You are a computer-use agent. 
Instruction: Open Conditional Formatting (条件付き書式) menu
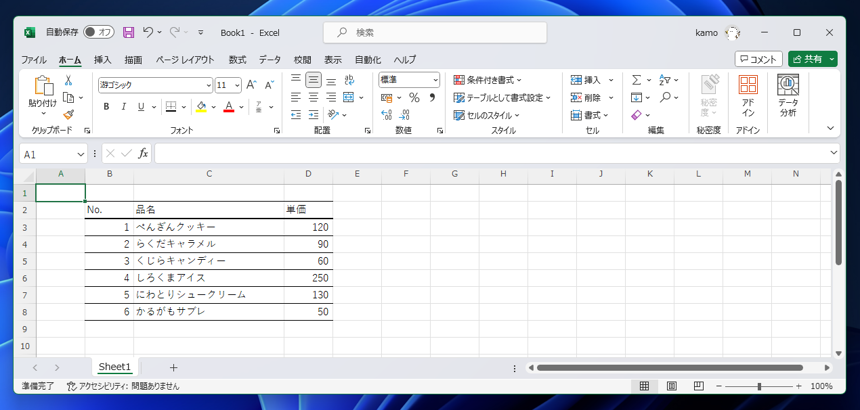pyautogui.click(x=488, y=80)
